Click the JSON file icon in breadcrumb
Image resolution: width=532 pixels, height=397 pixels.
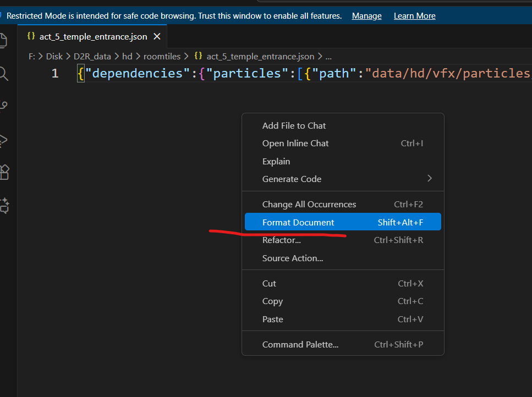point(198,56)
